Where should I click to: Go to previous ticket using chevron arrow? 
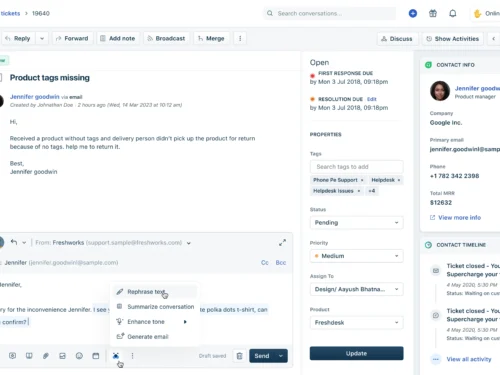494,39
